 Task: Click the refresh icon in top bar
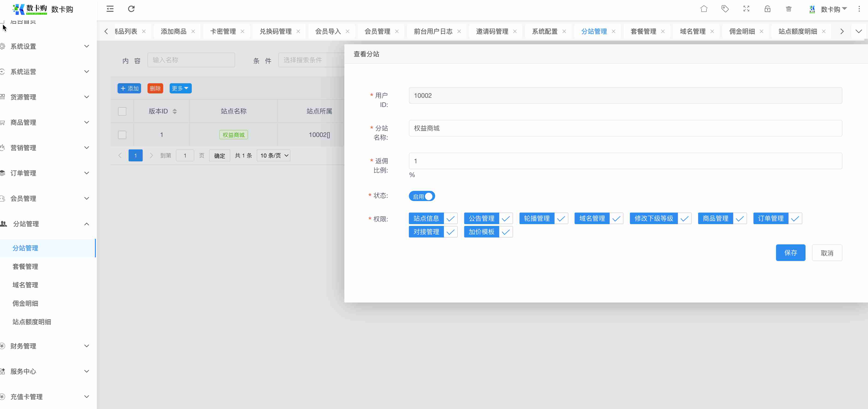pyautogui.click(x=131, y=9)
